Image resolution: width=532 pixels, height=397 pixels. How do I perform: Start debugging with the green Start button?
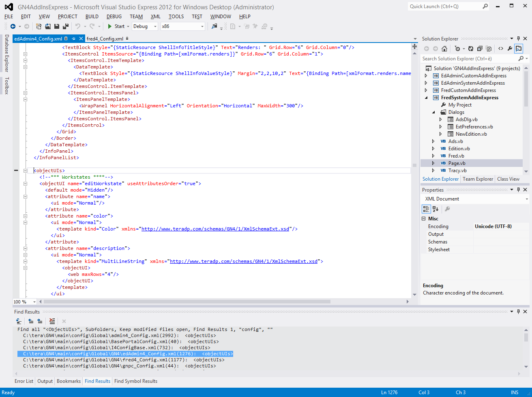coord(116,26)
